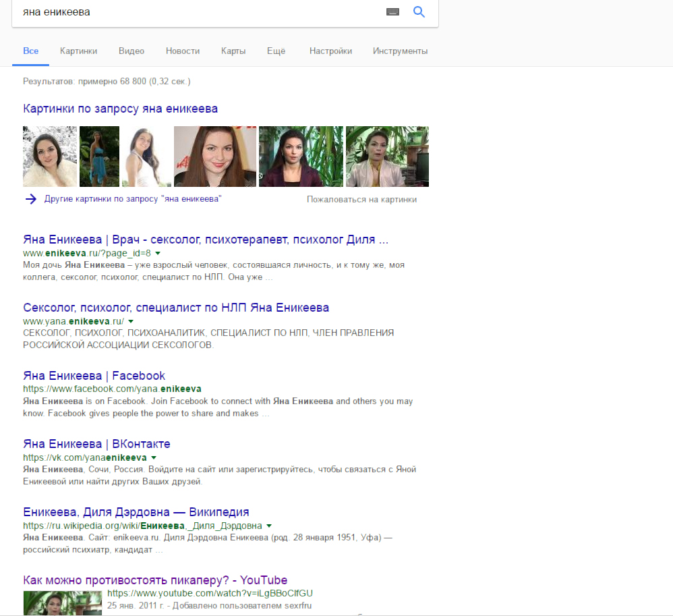
Task: Click the snippet СЕКСОЛОГ, ПСИХОЛОГ, ПСИХОАНАЛИТИК
Action: [x=208, y=339]
